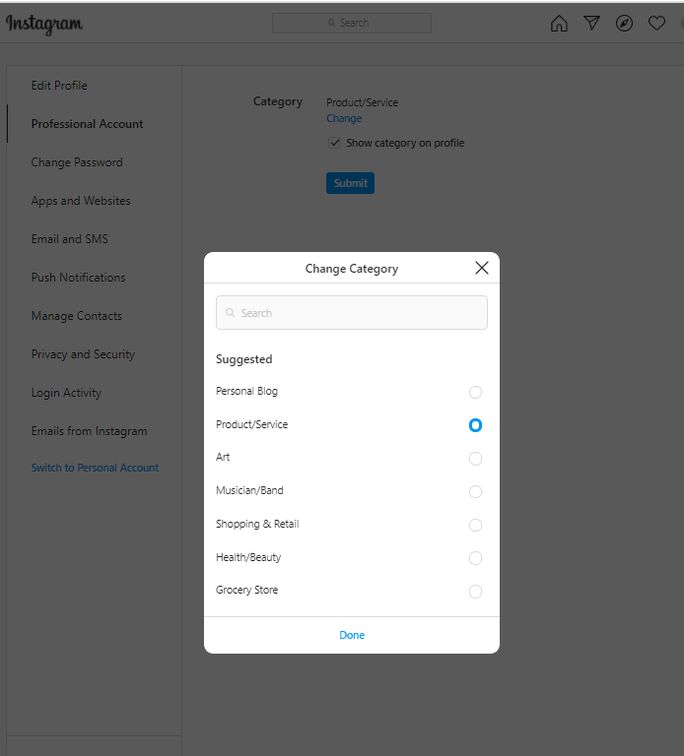Screen dimensions: 684x756
Task: Click Switch to Personal Account link
Action: tap(95, 468)
